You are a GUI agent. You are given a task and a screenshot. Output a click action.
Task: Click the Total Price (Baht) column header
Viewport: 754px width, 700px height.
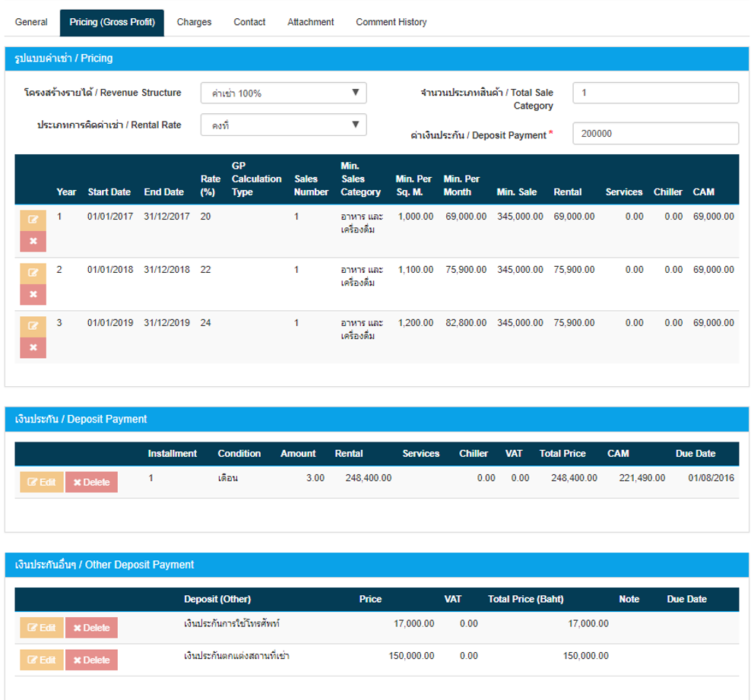[x=525, y=600]
